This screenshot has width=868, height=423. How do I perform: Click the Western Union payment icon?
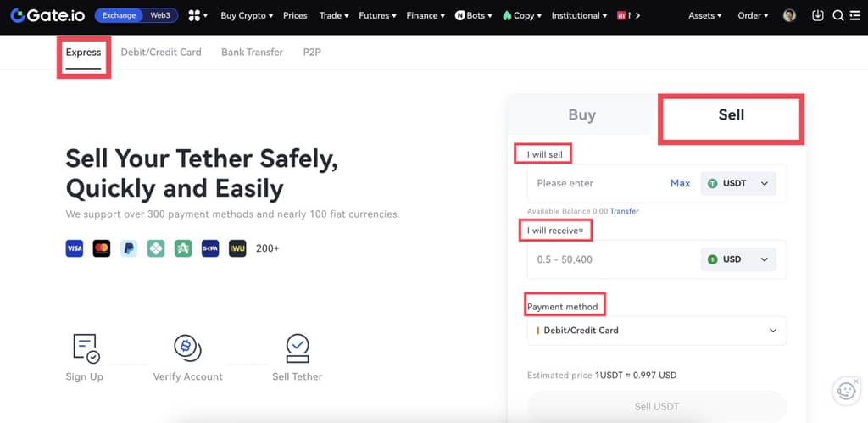click(237, 248)
